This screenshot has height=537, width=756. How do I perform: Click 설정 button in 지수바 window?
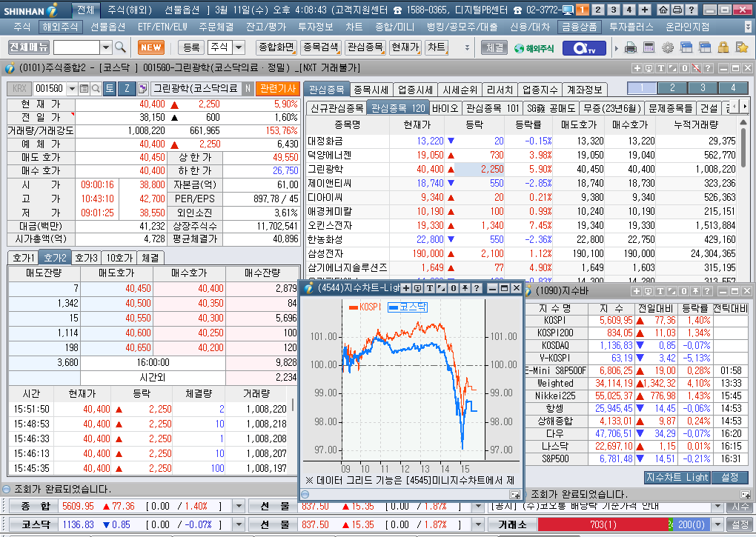[729, 477]
